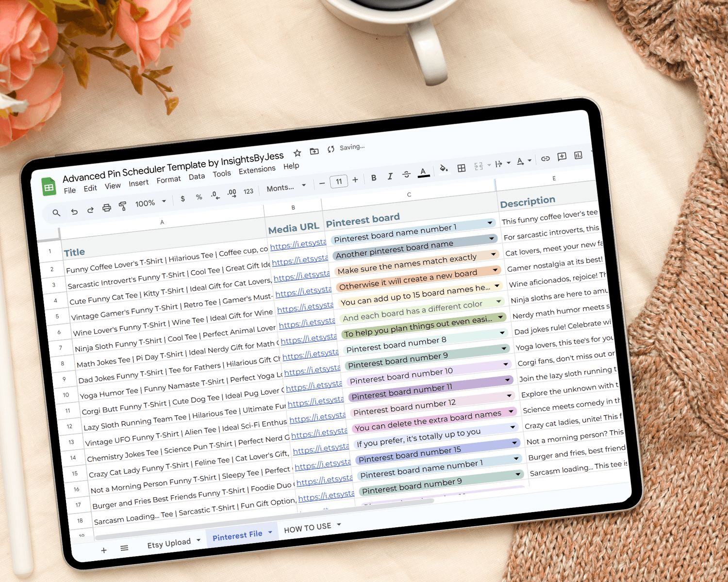Click the merge cells icon

click(x=479, y=166)
